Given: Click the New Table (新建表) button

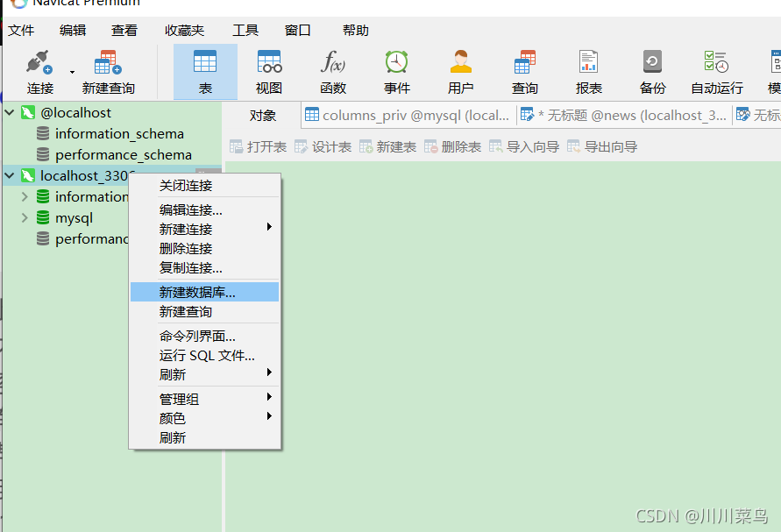Looking at the screenshot, I should coord(387,147).
